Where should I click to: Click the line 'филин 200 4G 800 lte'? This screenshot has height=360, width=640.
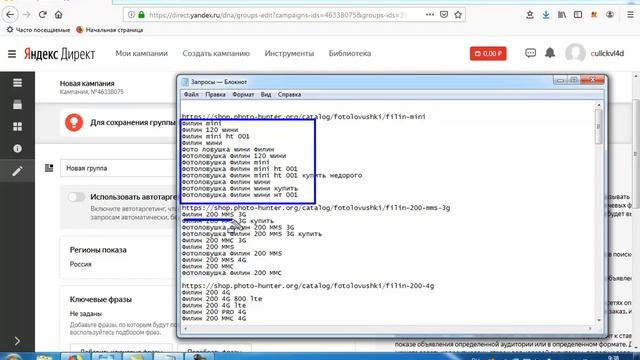(222, 299)
